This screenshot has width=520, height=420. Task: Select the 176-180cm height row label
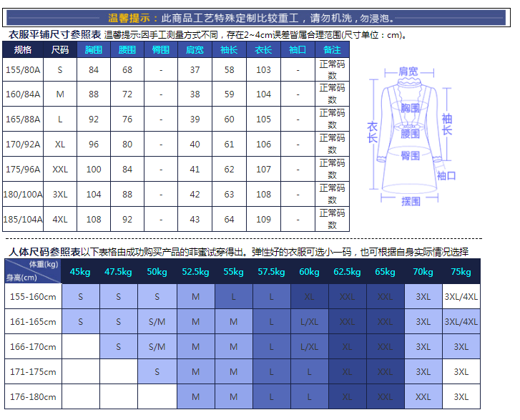tap(33, 396)
